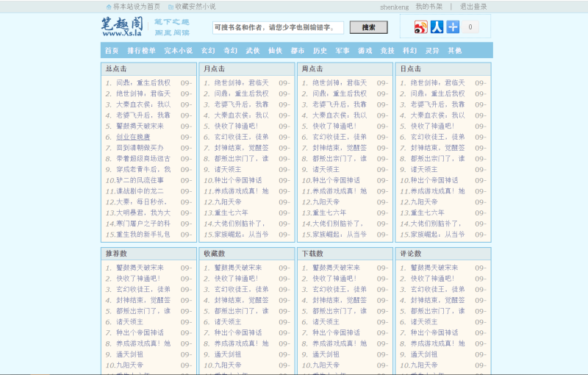Open the 排行榜单 rankings menu item
588x375 pixels.
pos(141,51)
